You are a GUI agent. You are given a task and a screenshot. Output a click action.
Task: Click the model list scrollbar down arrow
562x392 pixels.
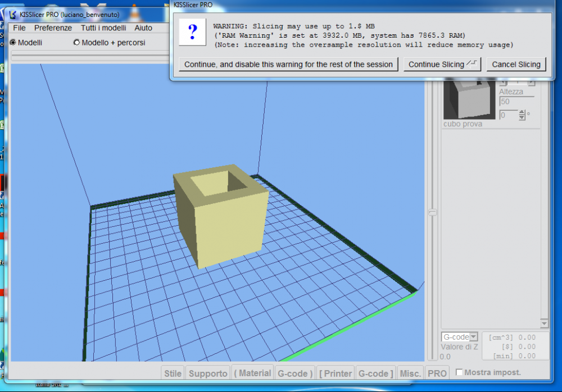(543, 324)
